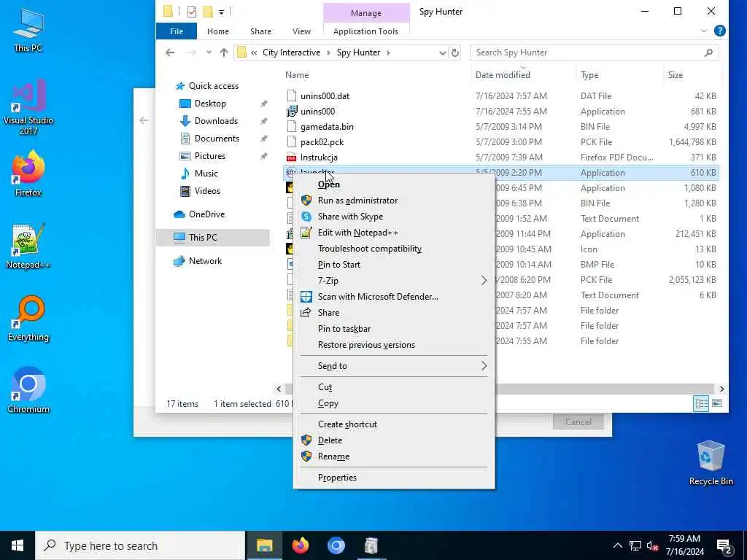This screenshot has height=560, width=747.
Task: Select Network in the navigation pane
Action: (x=205, y=261)
